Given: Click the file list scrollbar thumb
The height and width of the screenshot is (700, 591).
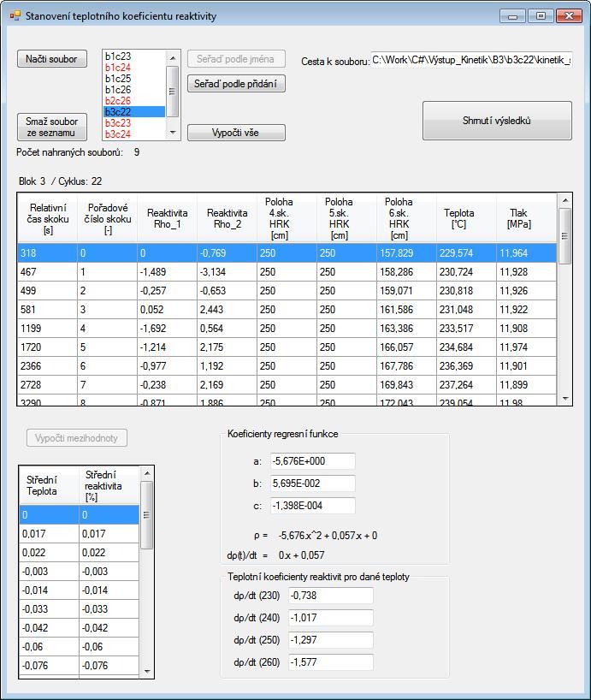Looking at the screenshot, I should pyautogui.click(x=173, y=91).
